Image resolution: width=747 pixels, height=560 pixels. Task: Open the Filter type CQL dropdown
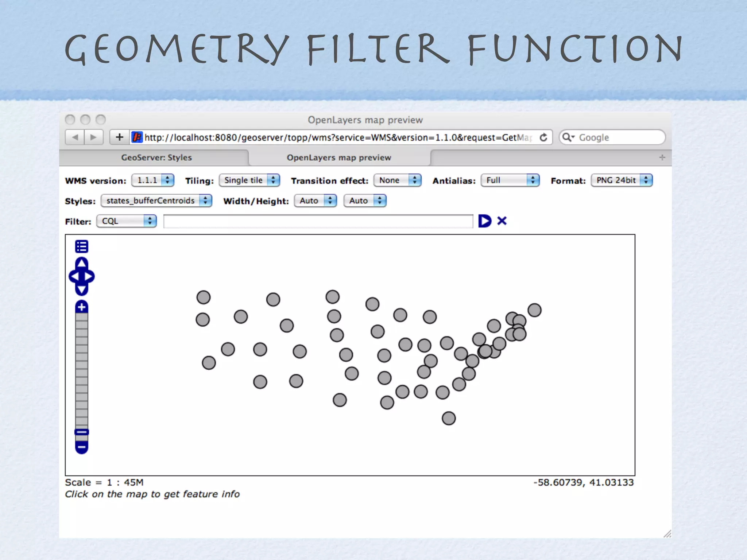pyautogui.click(x=127, y=221)
